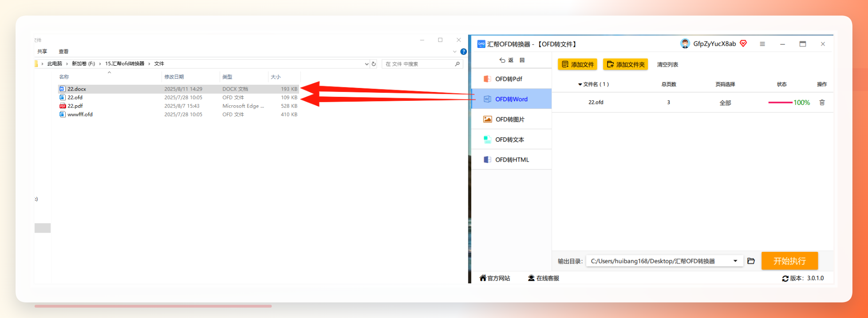Click the folder icon in Explorer address bar
This screenshot has width=868, height=318.
pyautogui.click(x=36, y=64)
